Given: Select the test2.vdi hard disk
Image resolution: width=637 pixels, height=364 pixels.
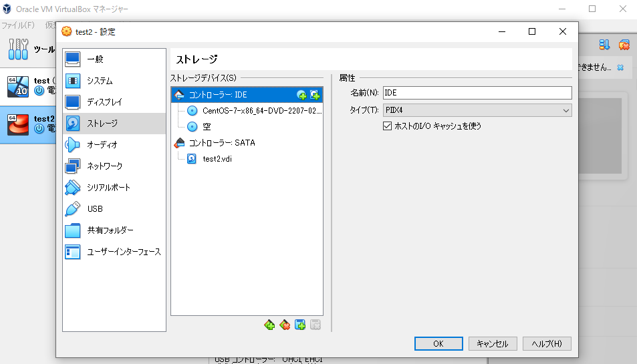Looking at the screenshot, I should coord(247,159).
